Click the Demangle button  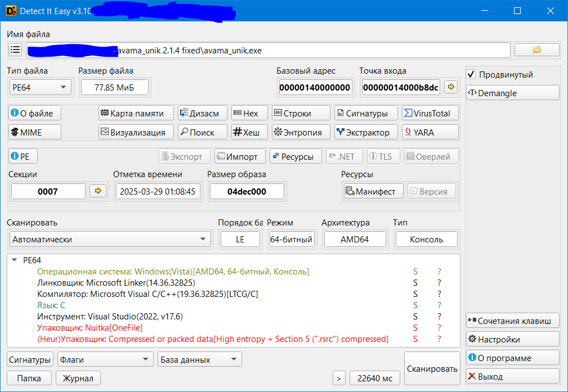pyautogui.click(x=513, y=93)
